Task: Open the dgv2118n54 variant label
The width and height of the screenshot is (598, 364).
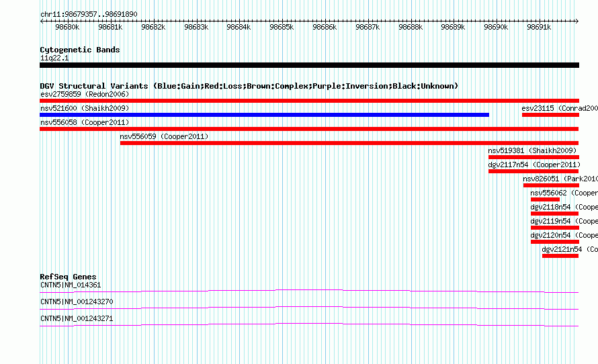Action: tap(564, 207)
